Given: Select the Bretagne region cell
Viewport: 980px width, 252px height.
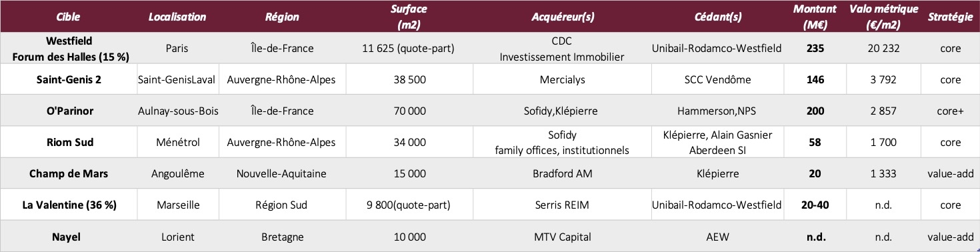Looking at the screenshot, I should pyautogui.click(x=281, y=236).
